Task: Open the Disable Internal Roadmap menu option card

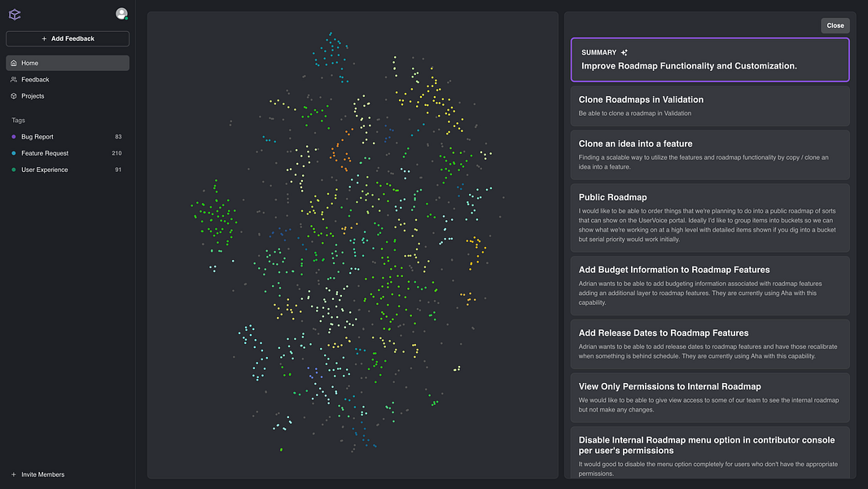Action: pyautogui.click(x=710, y=453)
